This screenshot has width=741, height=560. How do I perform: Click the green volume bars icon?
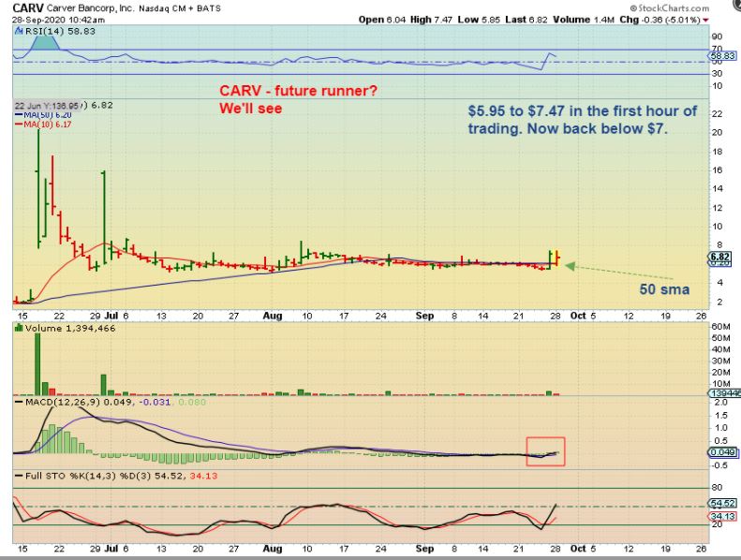tap(19, 328)
